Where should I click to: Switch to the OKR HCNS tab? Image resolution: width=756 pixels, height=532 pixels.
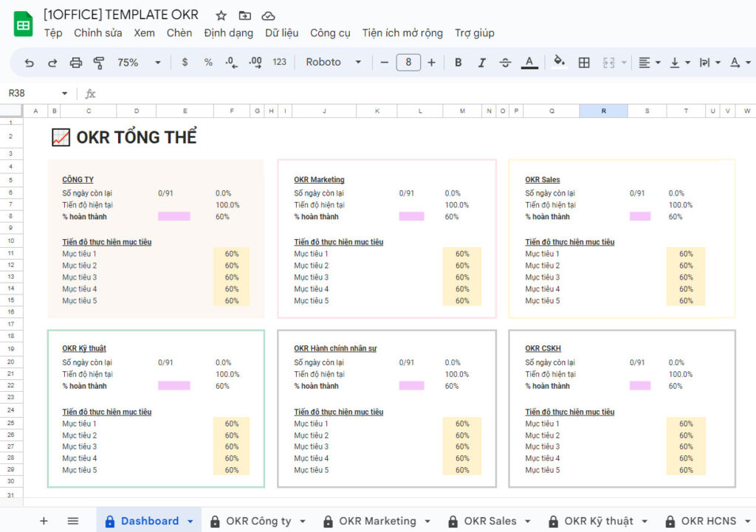pyautogui.click(x=708, y=521)
